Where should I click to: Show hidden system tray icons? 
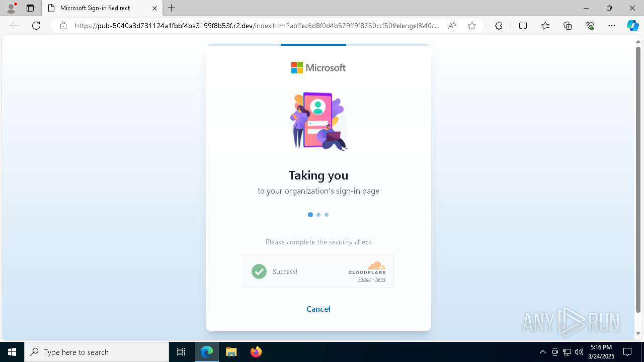(x=542, y=352)
